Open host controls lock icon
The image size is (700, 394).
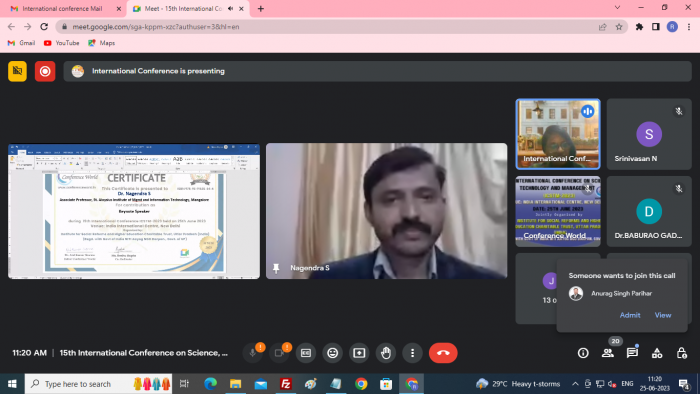tap(681, 353)
